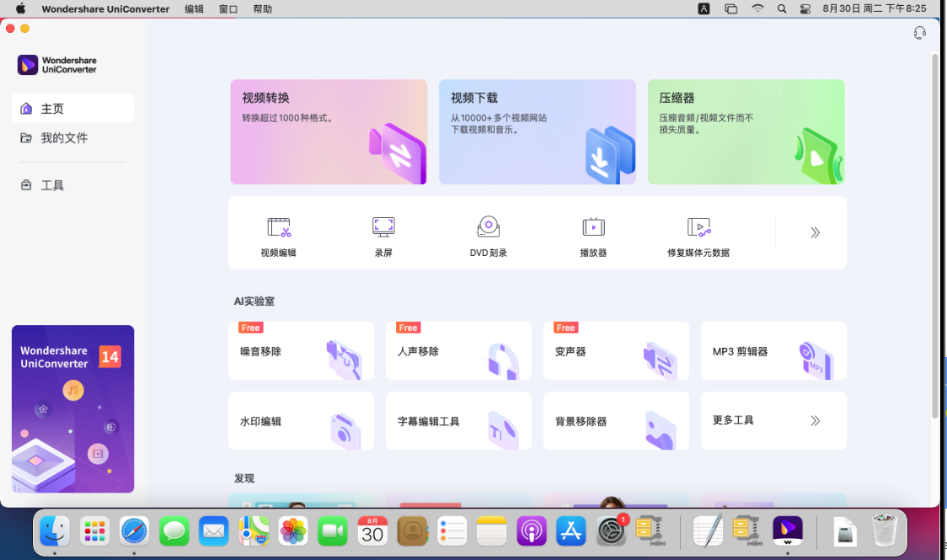Open Notes from the Dock
The image size is (947, 560).
point(492,531)
